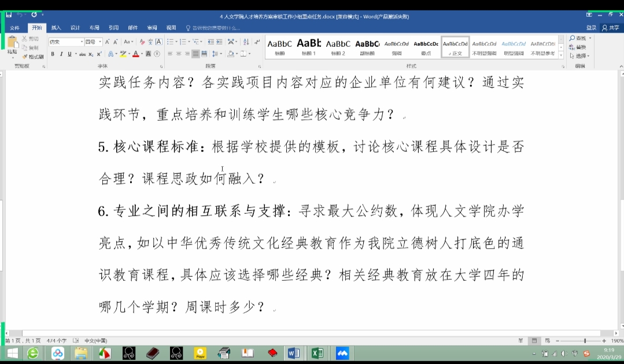Click the sort (A-Z) icon
This screenshot has width=624, height=364.
(x=246, y=42)
